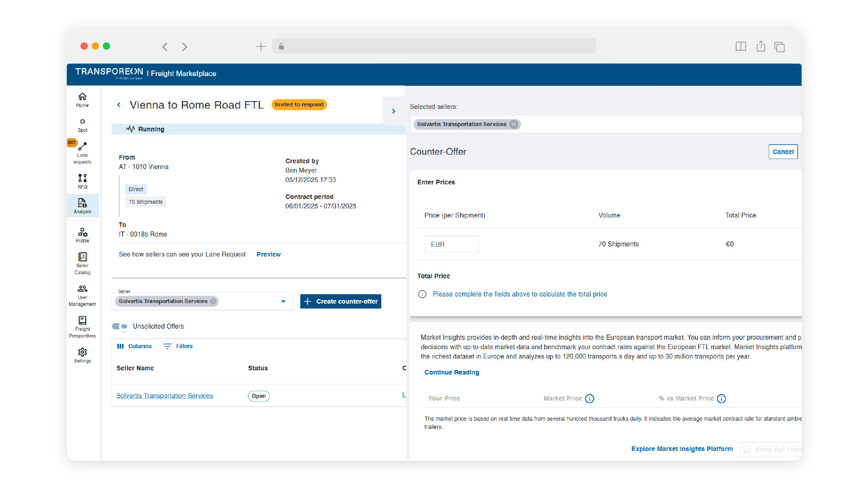This screenshot has width=868, height=488.
Task: Click the EUR price input field
Action: [452, 244]
